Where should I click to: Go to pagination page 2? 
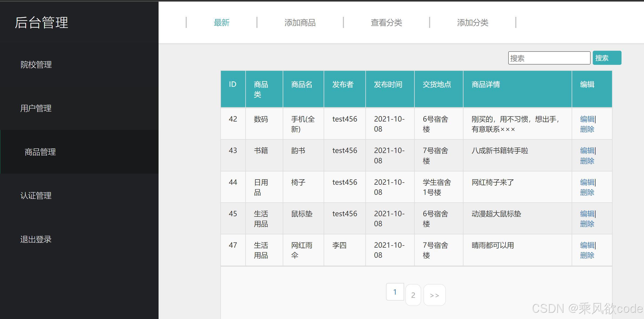413,295
